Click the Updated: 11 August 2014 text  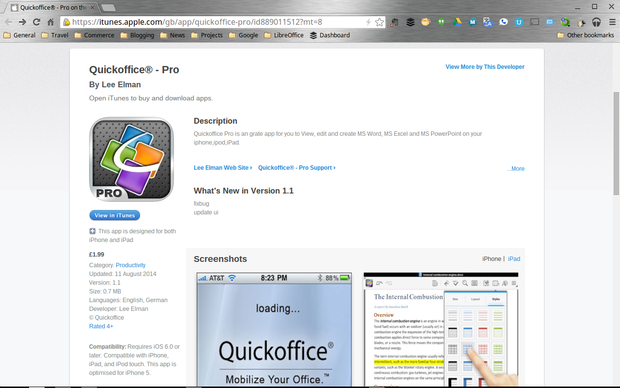click(x=123, y=274)
